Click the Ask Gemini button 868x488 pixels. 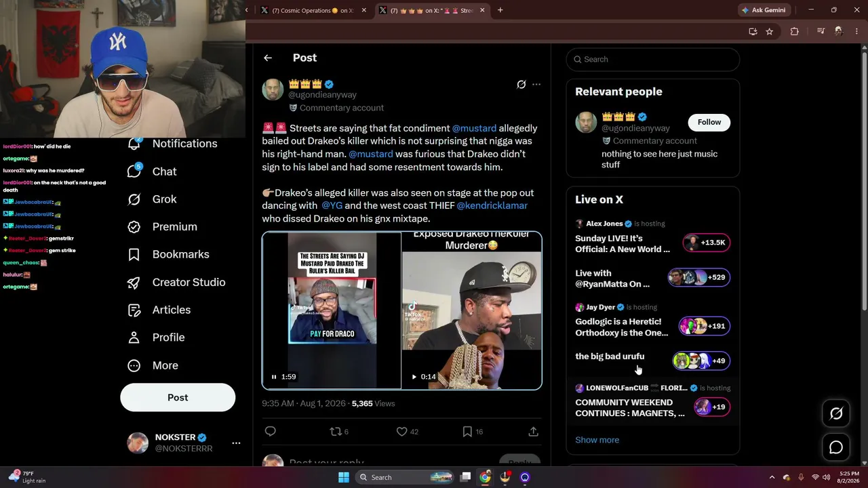tap(764, 10)
